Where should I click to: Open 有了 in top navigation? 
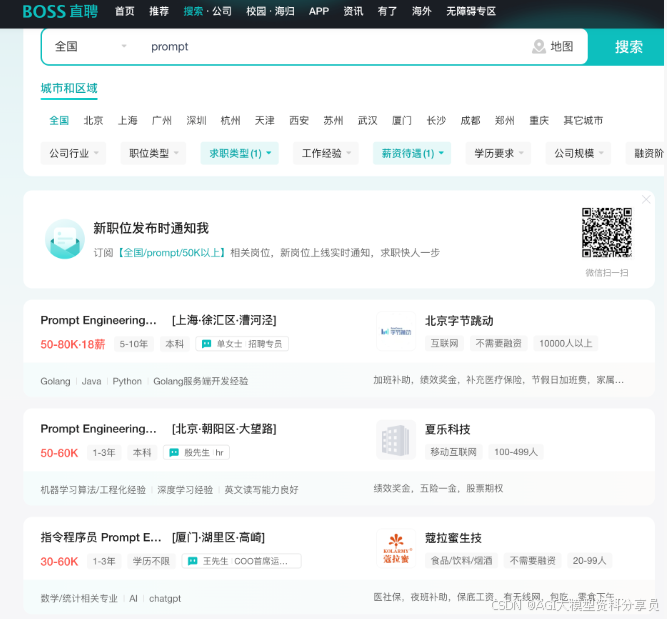387,11
